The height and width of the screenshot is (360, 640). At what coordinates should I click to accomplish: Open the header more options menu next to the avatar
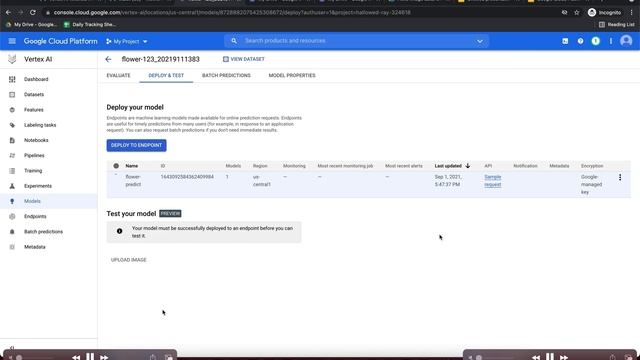(611, 41)
